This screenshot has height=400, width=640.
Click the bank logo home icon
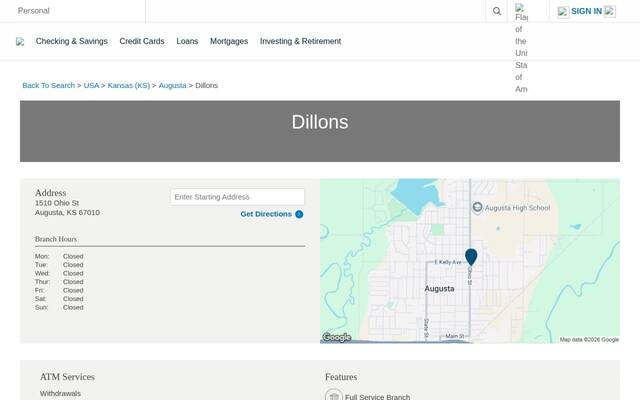point(20,42)
